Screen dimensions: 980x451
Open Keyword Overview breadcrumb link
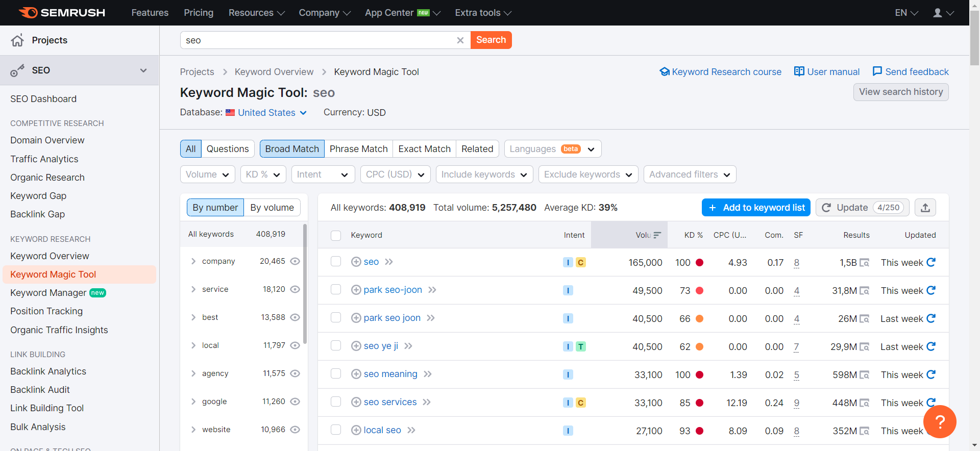(x=274, y=72)
